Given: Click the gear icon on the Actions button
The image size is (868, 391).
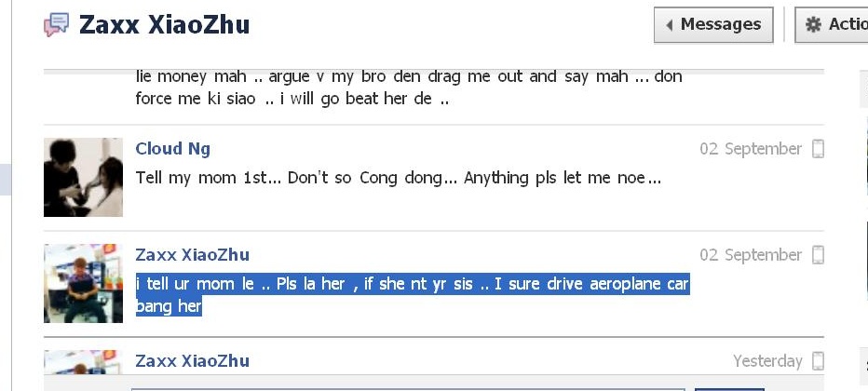Looking at the screenshot, I should [x=813, y=24].
